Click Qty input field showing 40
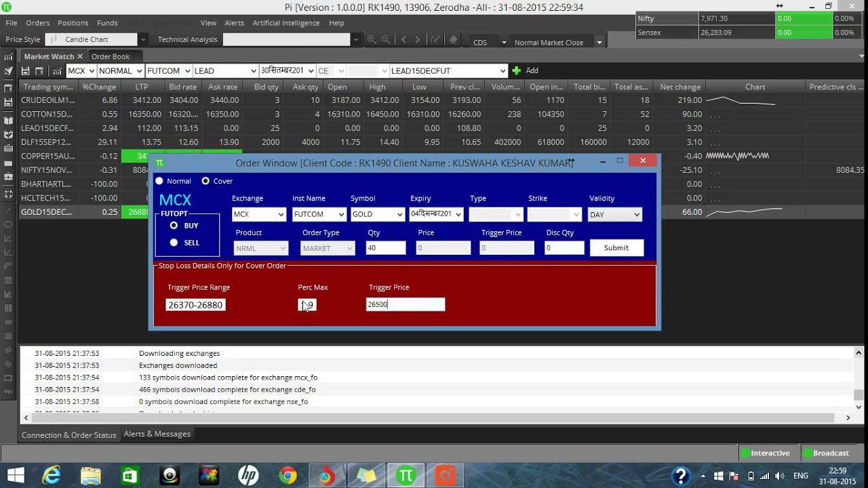This screenshot has height=488, width=868. pyautogui.click(x=386, y=248)
